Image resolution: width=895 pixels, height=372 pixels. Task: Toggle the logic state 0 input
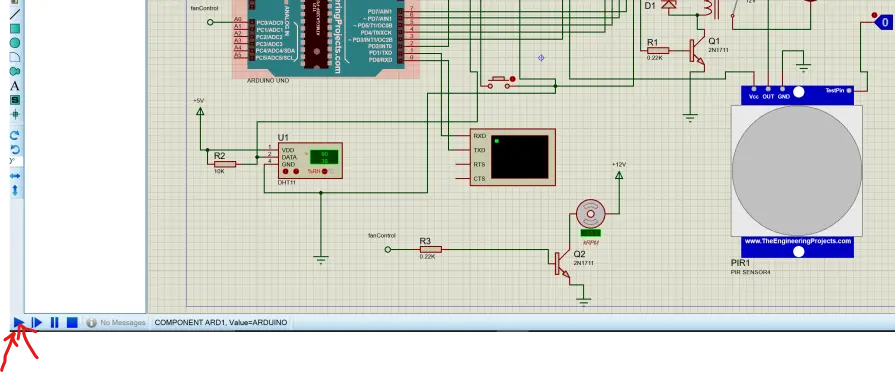point(884,23)
